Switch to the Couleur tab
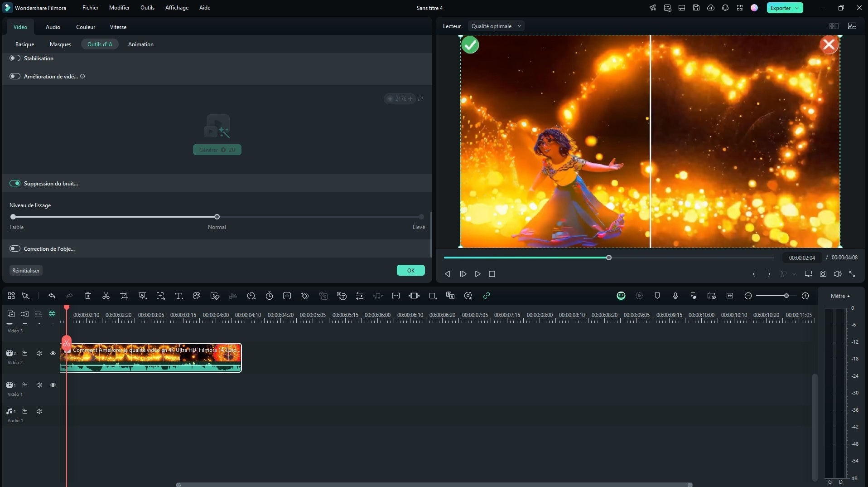 click(86, 27)
